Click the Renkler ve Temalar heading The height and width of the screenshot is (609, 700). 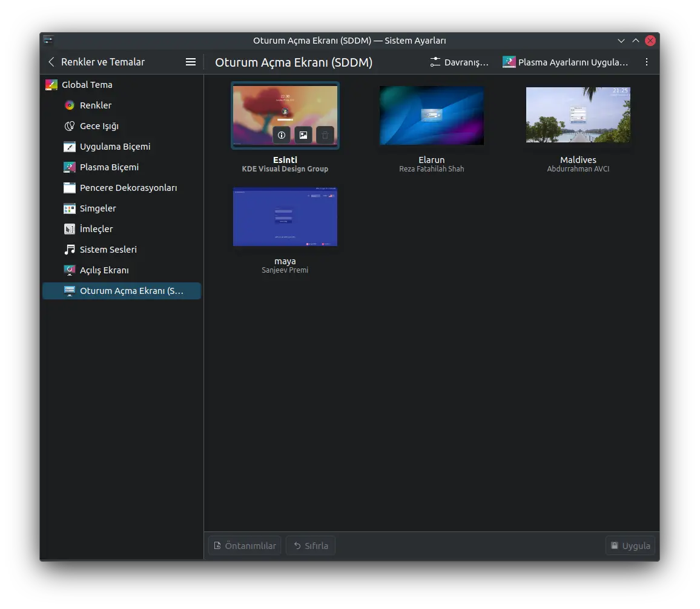pos(103,62)
